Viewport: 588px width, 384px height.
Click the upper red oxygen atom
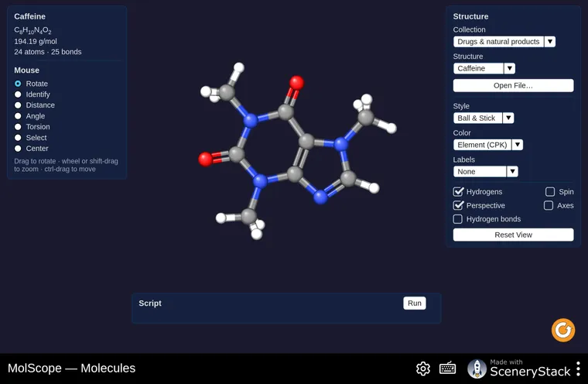[296, 83]
